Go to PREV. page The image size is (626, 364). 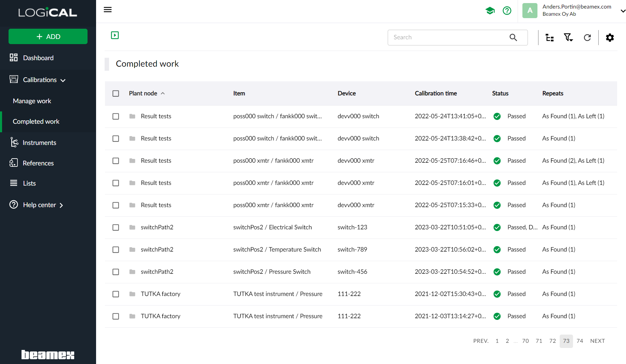(481, 341)
